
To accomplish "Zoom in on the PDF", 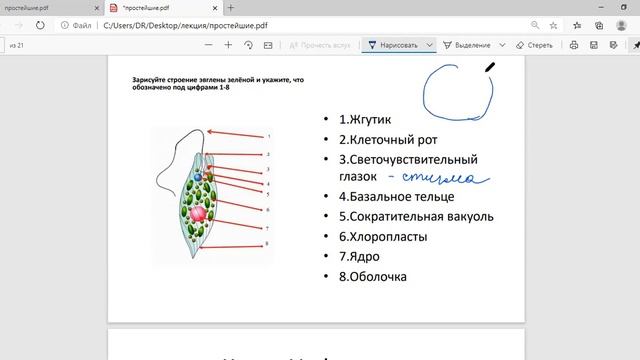I will pos(228,45).
